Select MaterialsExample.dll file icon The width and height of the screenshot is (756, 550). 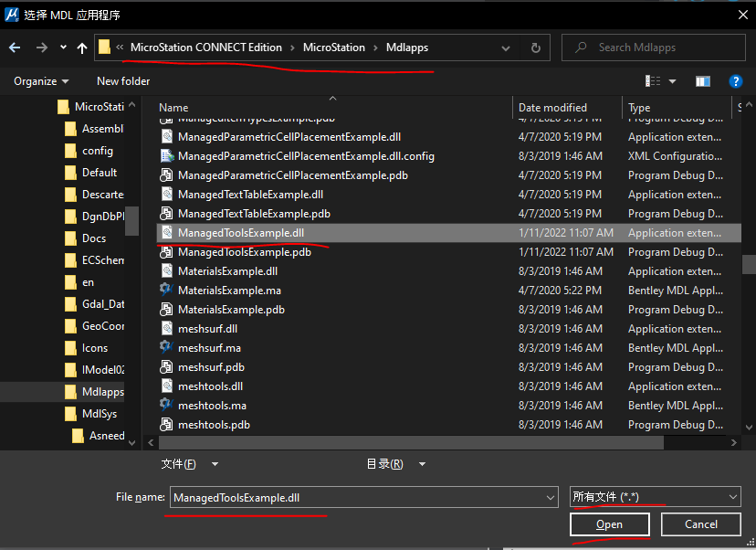pos(166,270)
